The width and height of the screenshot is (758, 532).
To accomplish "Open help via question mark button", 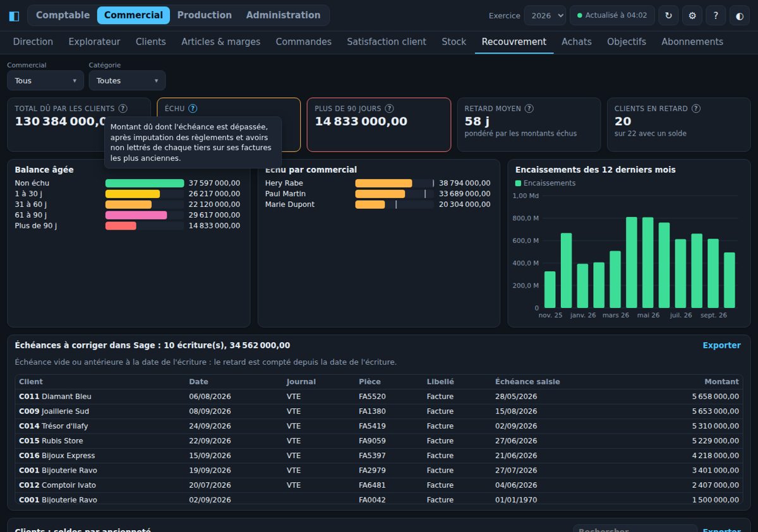I will pos(716,16).
